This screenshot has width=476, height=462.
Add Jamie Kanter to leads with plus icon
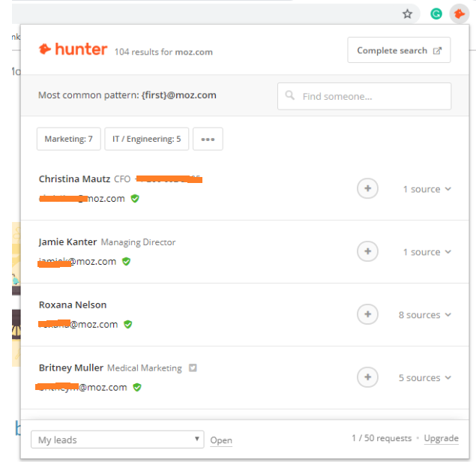[x=367, y=252]
